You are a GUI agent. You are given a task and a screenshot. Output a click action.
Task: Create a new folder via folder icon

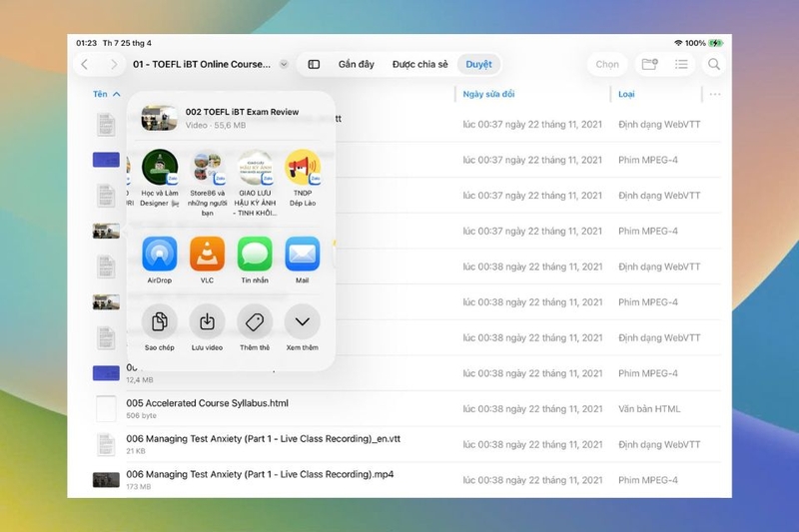pos(650,64)
